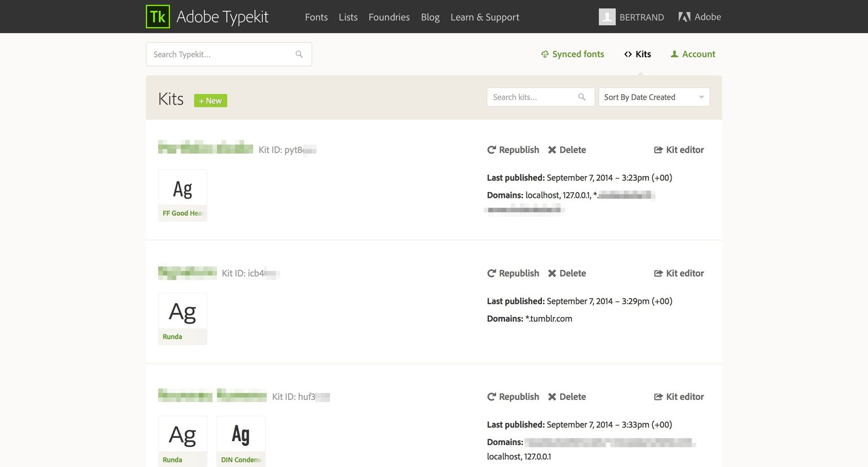Click Kit editor icon for kit huf3
The height and width of the screenshot is (467, 868).
click(x=658, y=396)
